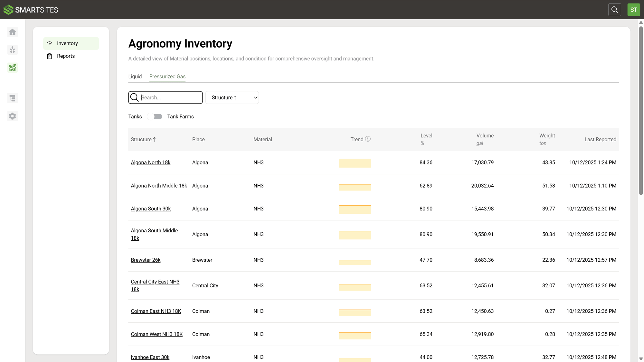Image resolution: width=644 pixels, height=362 pixels.
Task: Click the Trend column info icon
Action: pyautogui.click(x=368, y=139)
